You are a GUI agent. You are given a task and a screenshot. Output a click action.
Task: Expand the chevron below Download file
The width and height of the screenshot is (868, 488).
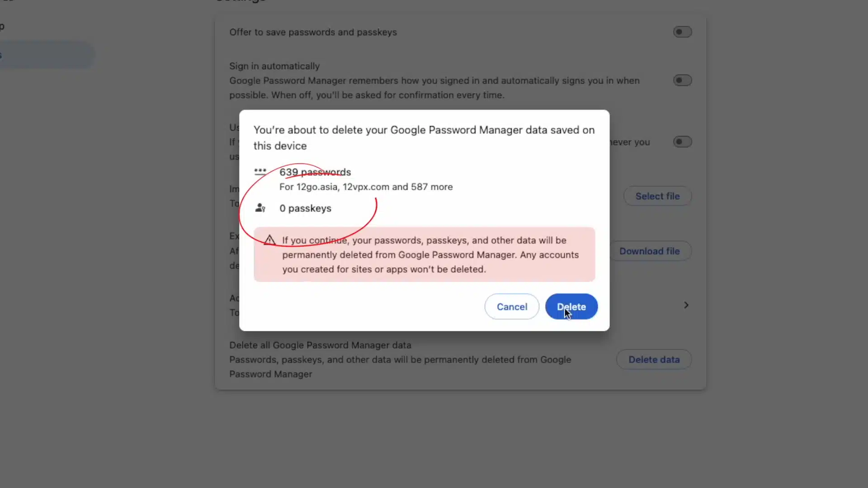(686, 305)
